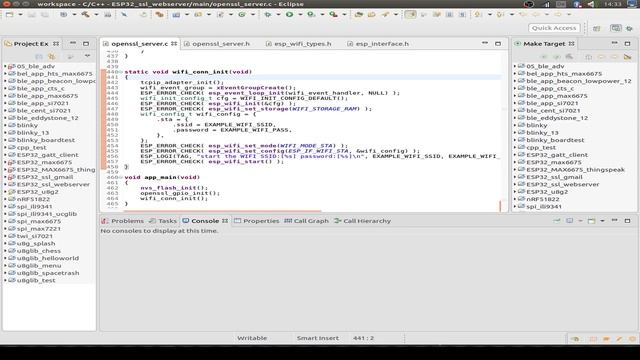Collapse the app_main function fold marker

click(x=121, y=177)
